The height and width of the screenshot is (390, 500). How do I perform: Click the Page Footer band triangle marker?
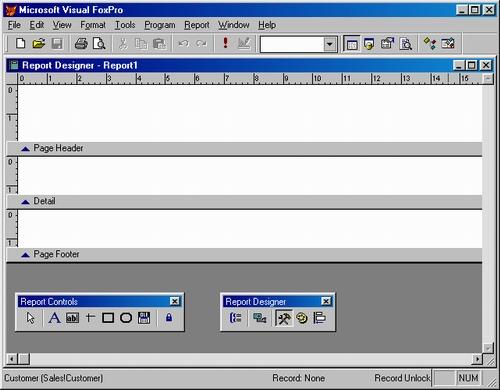click(x=25, y=255)
